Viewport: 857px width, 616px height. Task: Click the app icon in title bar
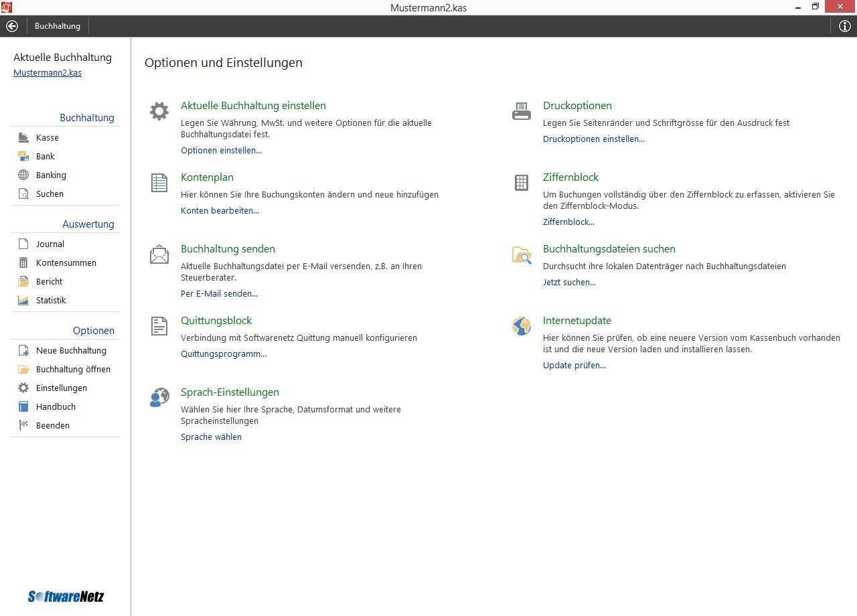point(7,7)
